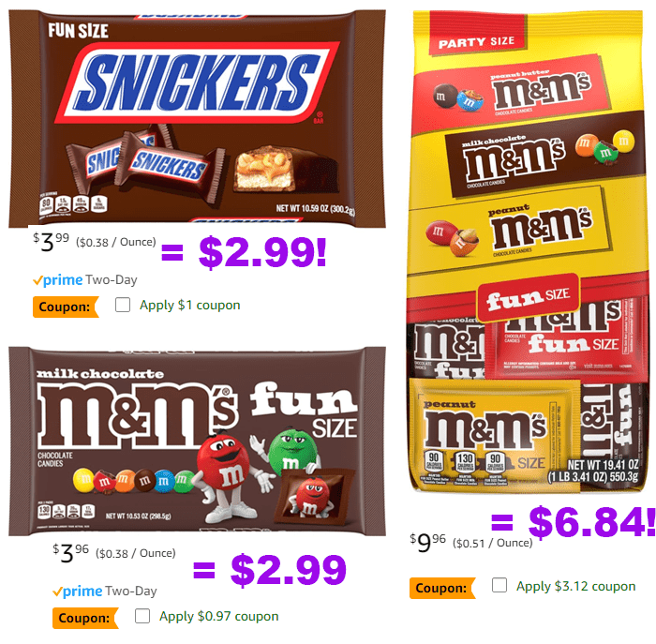Click the $3.96 M&M's price
This screenshot has height=644, width=656.
[70, 553]
